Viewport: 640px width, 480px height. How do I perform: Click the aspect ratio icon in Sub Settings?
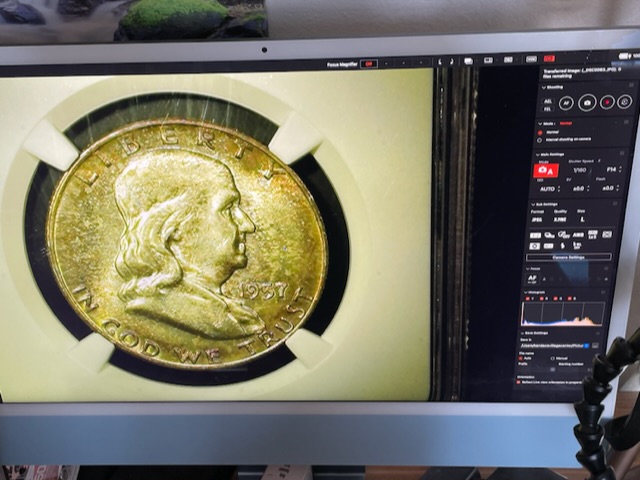593,234
